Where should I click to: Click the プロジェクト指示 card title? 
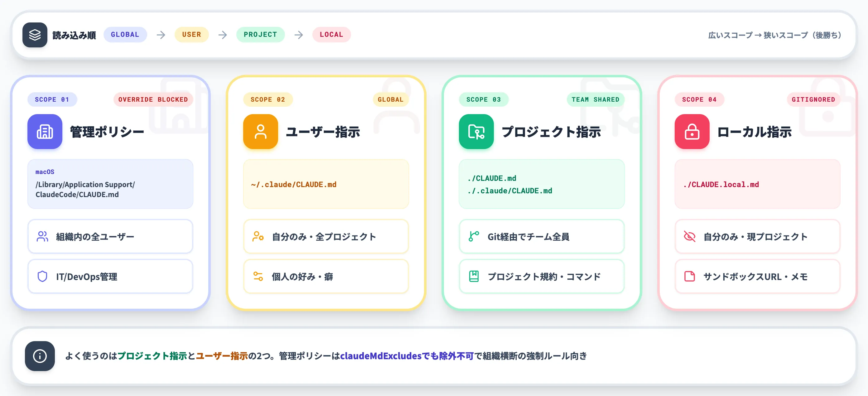(x=551, y=132)
